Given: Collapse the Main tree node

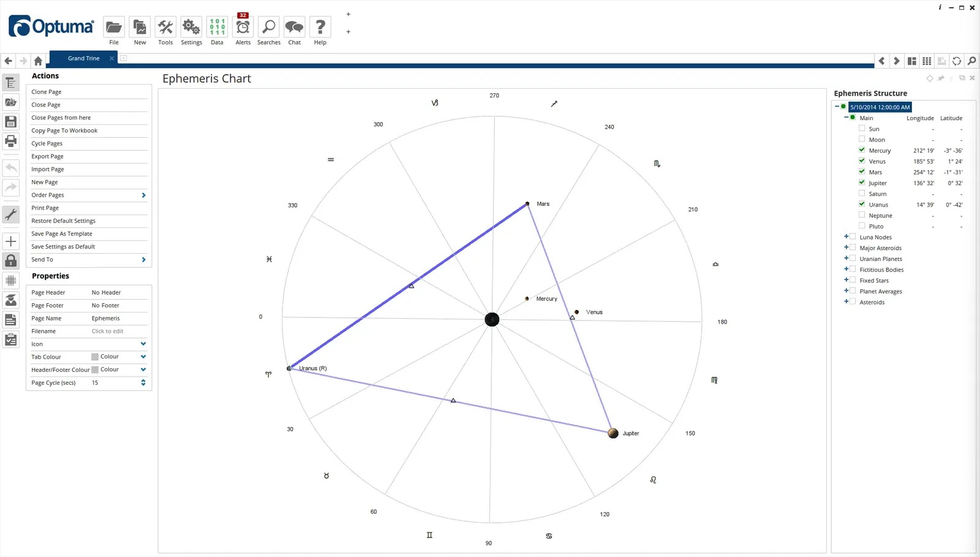Looking at the screenshot, I should coord(846,117).
